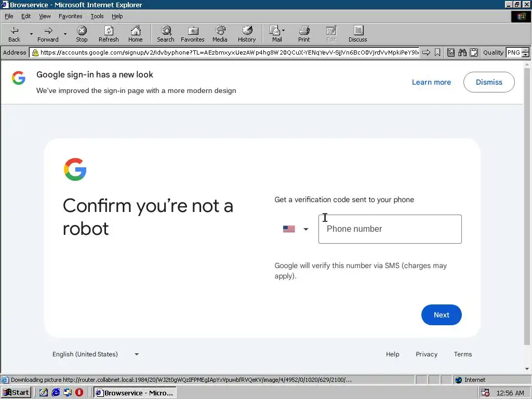Open the Tools menu
The height and width of the screenshot is (399, 532).
click(x=97, y=16)
